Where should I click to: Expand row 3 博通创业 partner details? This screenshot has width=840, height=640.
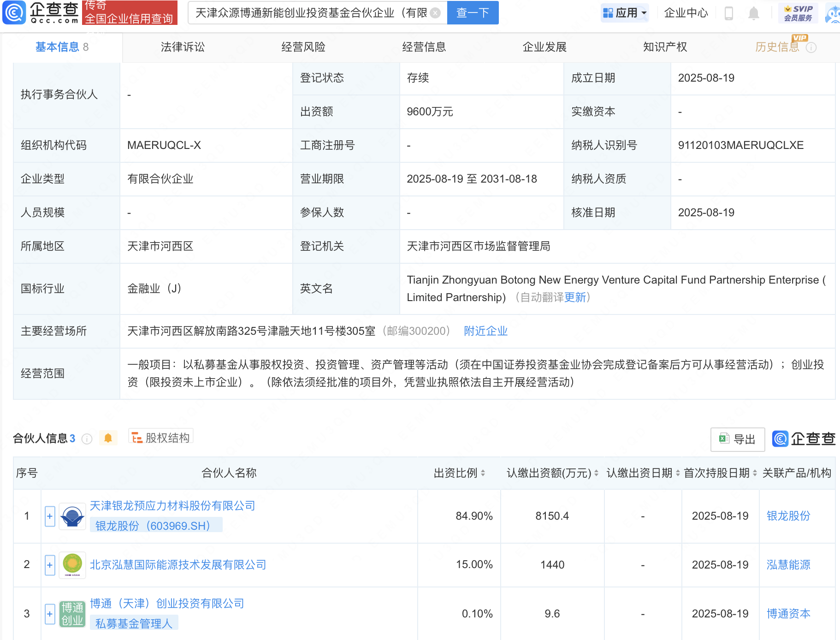tap(50, 614)
